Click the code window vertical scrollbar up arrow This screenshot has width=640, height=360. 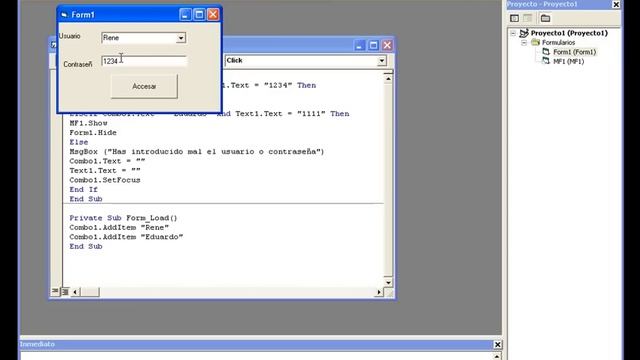[x=388, y=78]
